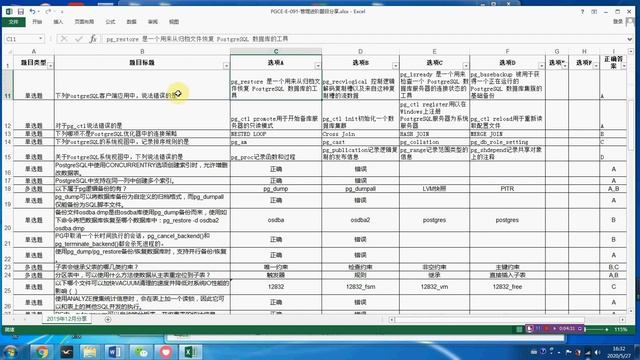
Task: Open filter dropdown for 题目标题 column
Action: pyautogui.click(x=226, y=66)
